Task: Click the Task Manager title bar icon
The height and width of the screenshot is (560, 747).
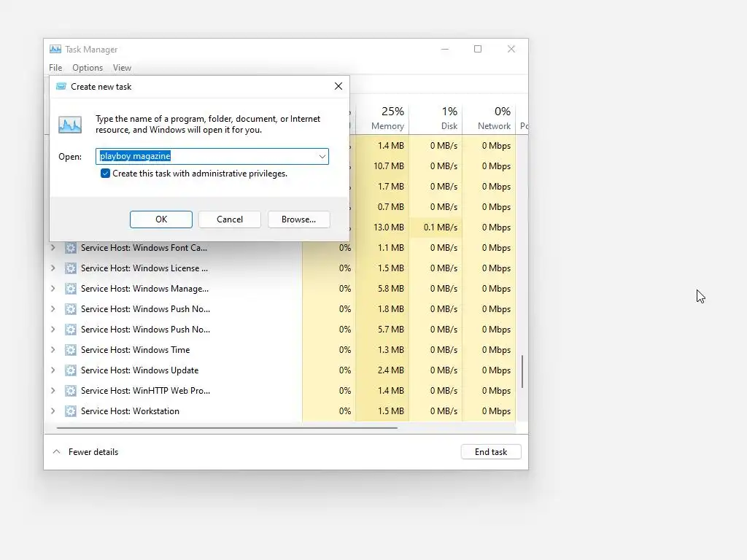Action: click(55, 49)
